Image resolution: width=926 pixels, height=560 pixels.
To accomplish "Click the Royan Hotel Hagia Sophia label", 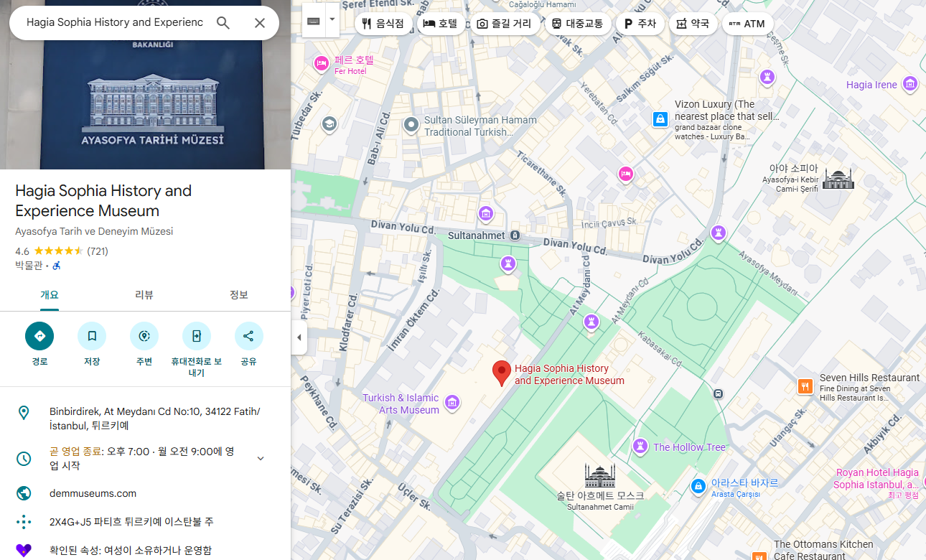I will pos(876,478).
